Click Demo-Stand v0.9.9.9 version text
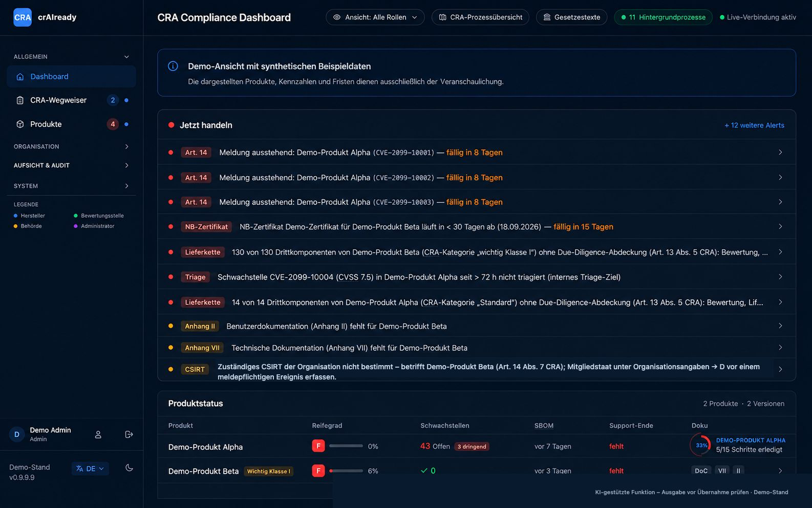Screen dimensions: 812x508 (x=30, y=472)
